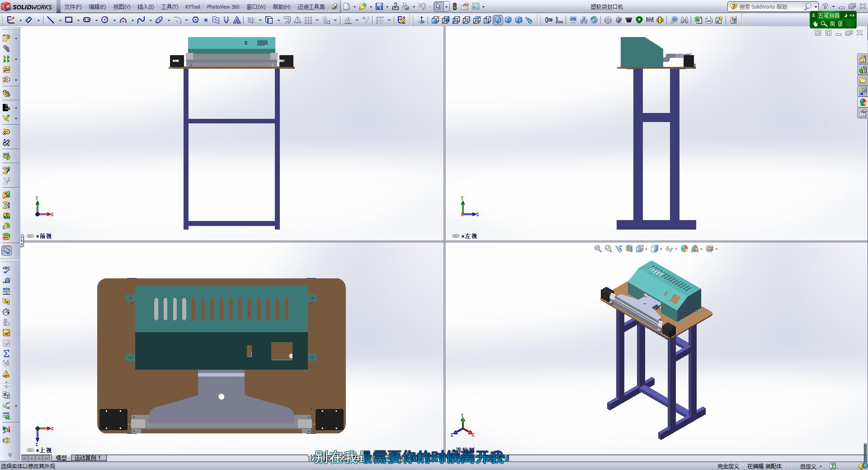Viewport: 868px width, 470px height.
Task: Click the Normal To view icon
Action: [x=421, y=20]
